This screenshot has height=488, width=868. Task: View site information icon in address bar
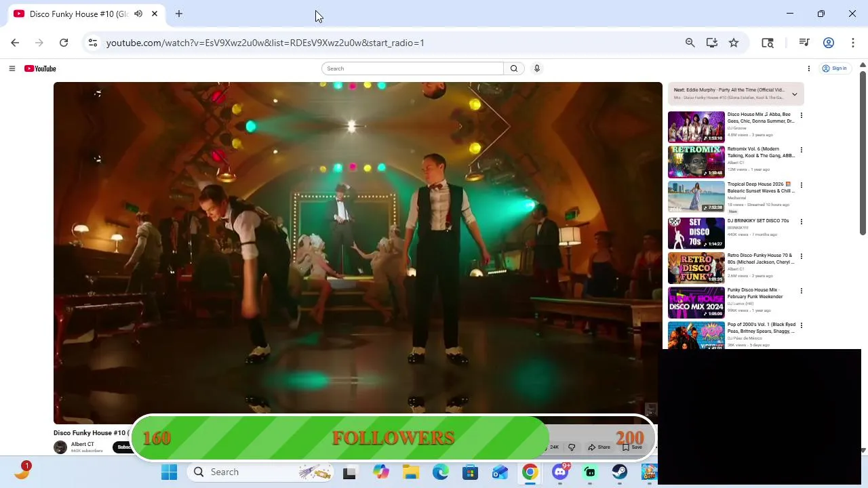point(93,43)
